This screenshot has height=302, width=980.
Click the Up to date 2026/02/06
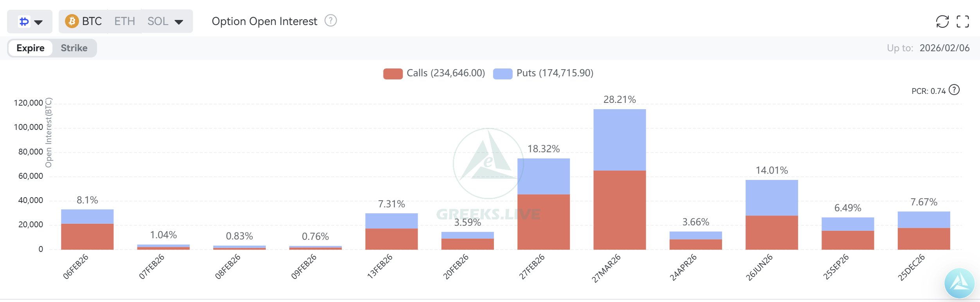pyautogui.click(x=944, y=48)
